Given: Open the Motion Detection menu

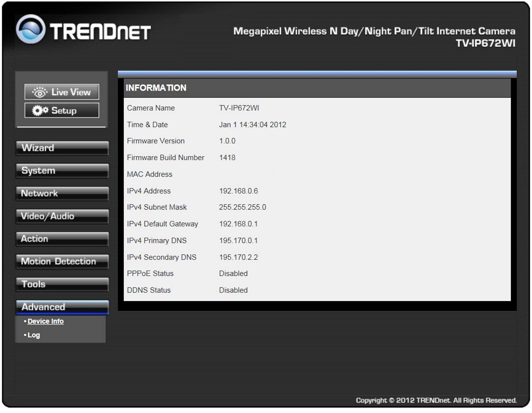Looking at the screenshot, I should pyautogui.click(x=62, y=262).
